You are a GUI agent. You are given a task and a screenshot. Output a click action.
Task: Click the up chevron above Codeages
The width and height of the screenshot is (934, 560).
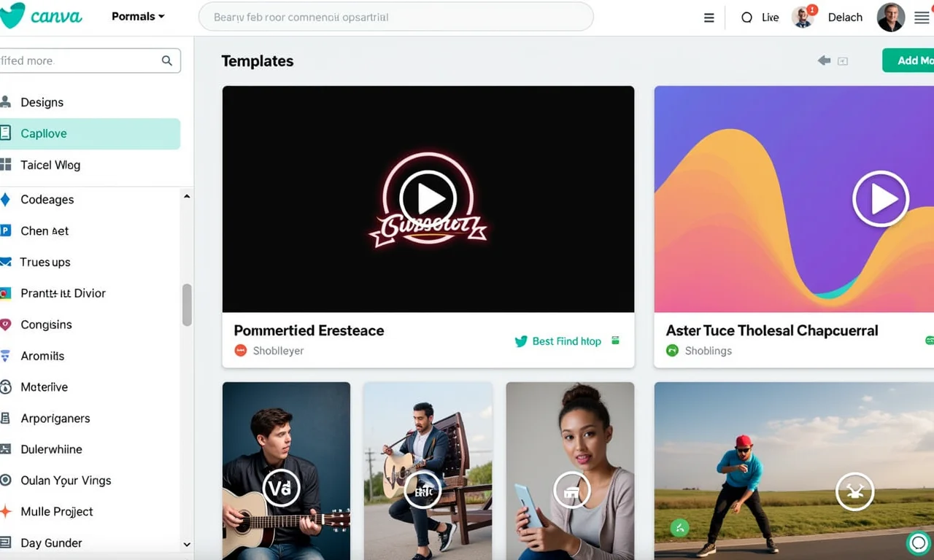pyautogui.click(x=187, y=195)
